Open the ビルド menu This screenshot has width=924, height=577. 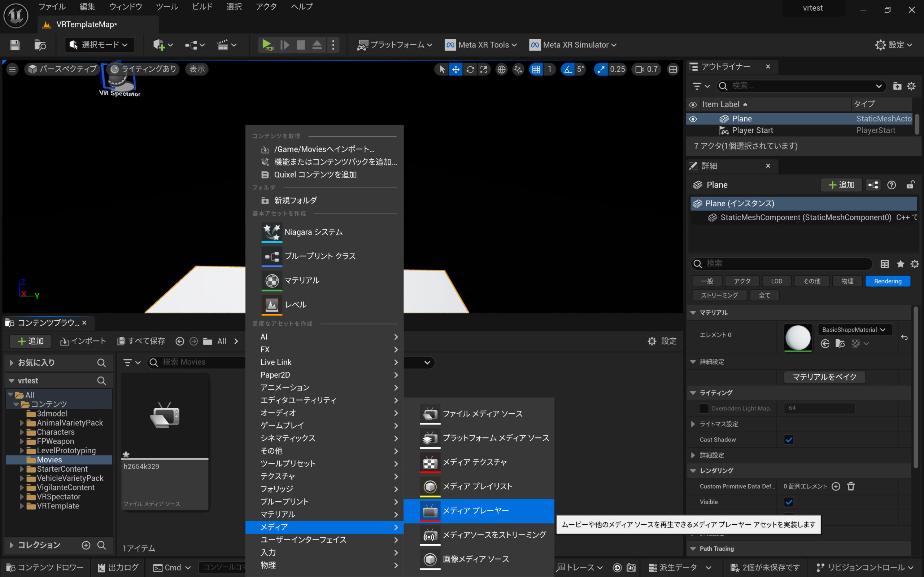tap(202, 6)
